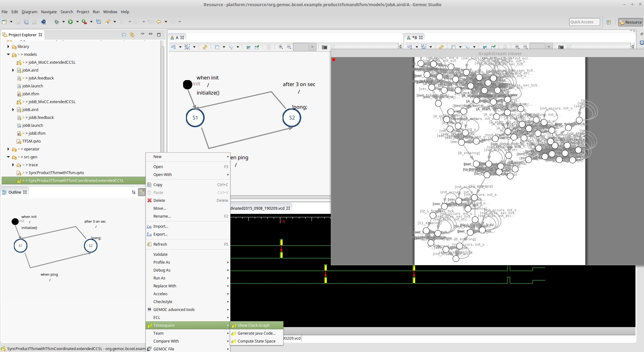Toggle the Outline tree view mode button
Screen dimensions: 644x352
(x=134, y=192)
